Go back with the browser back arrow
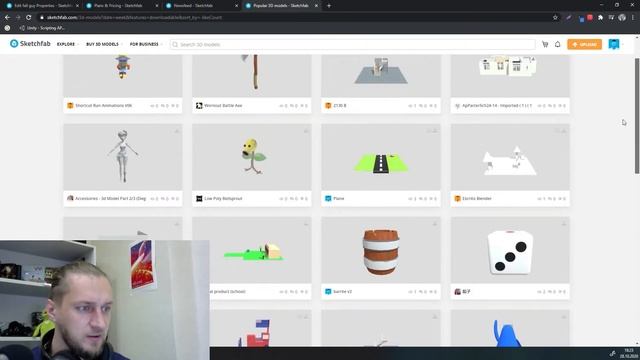 [7, 18]
